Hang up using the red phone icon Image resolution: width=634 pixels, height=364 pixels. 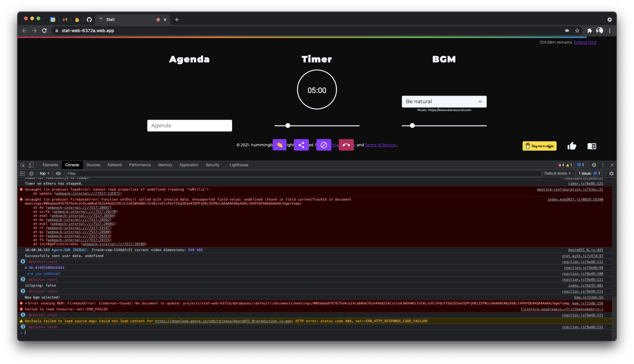346,145
